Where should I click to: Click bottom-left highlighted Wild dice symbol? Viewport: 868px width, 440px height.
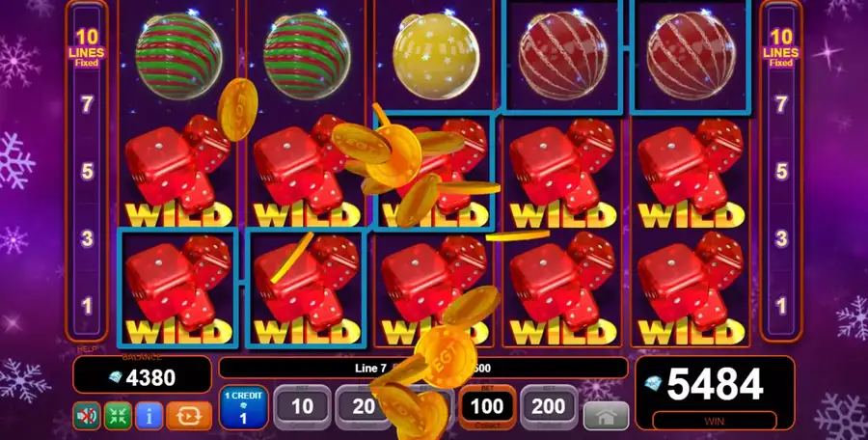177,288
